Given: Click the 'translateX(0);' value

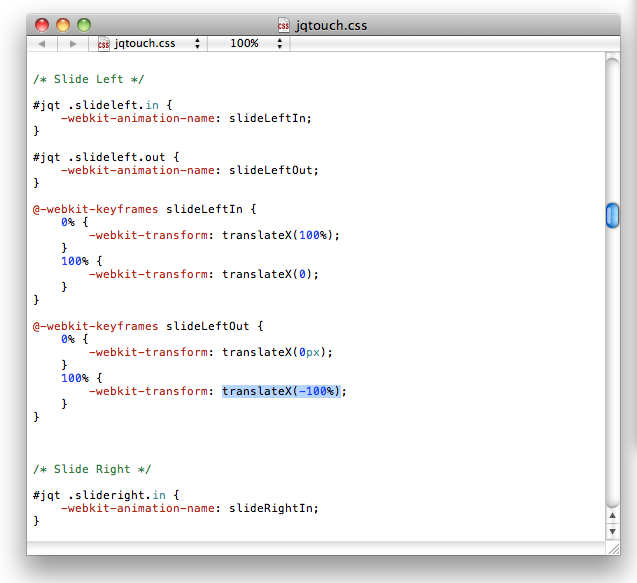Looking at the screenshot, I should click(270, 274).
